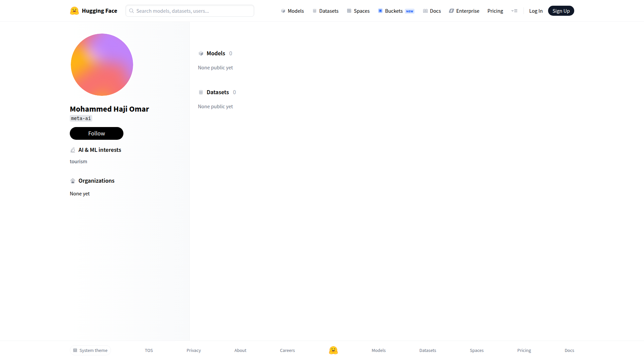Click the Log In link
Screen dimensions: 644x362
click(536, 11)
